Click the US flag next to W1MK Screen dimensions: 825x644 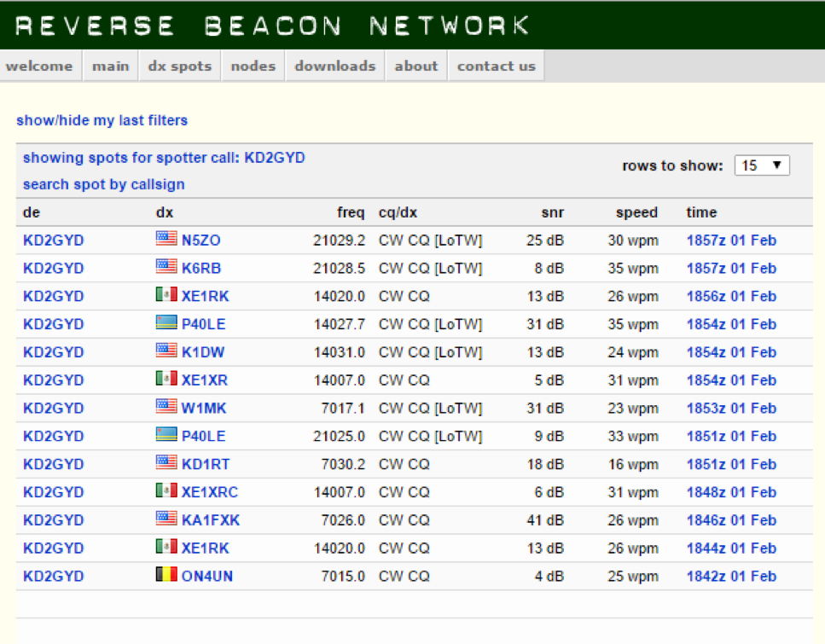tap(166, 408)
